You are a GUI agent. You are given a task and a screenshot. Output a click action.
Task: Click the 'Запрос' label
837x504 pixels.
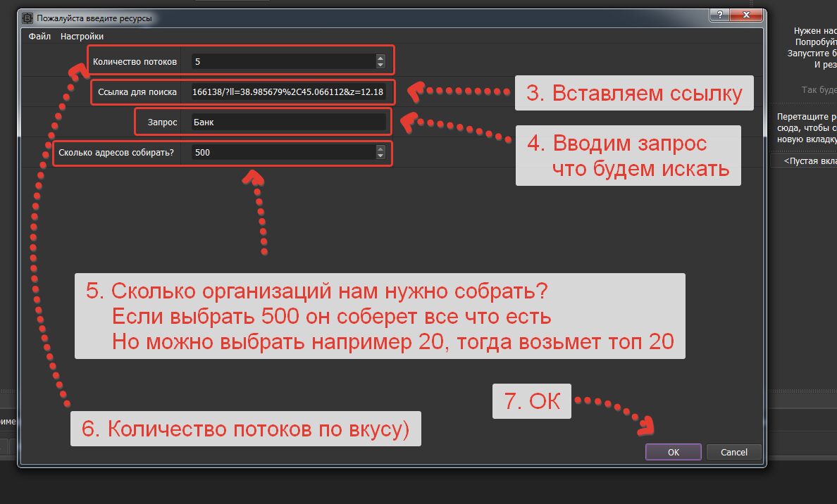(161, 122)
